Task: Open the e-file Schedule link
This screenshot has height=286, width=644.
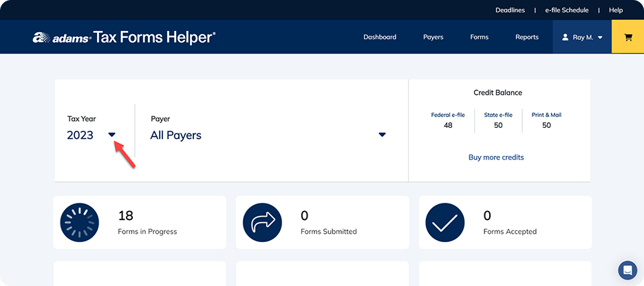Action: tap(567, 10)
